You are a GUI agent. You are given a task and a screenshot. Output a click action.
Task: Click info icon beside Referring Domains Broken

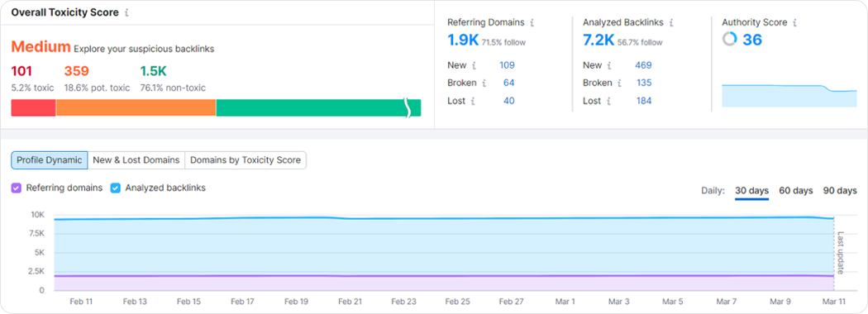coord(484,83)
